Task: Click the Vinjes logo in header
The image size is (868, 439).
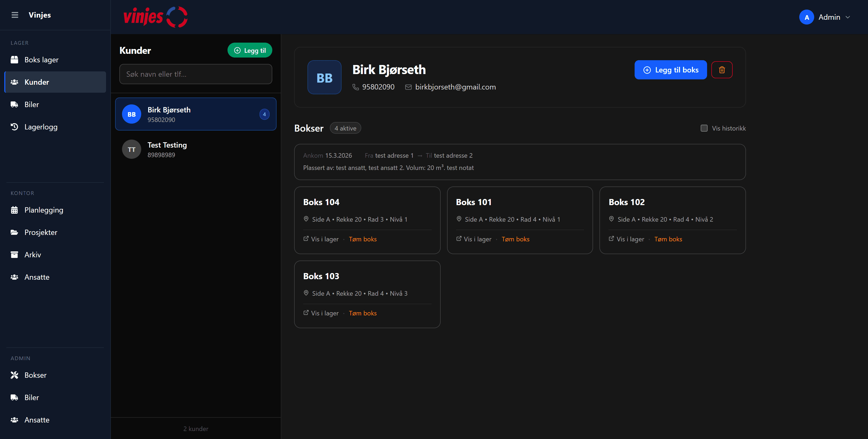Action: (x=155, y=17)
